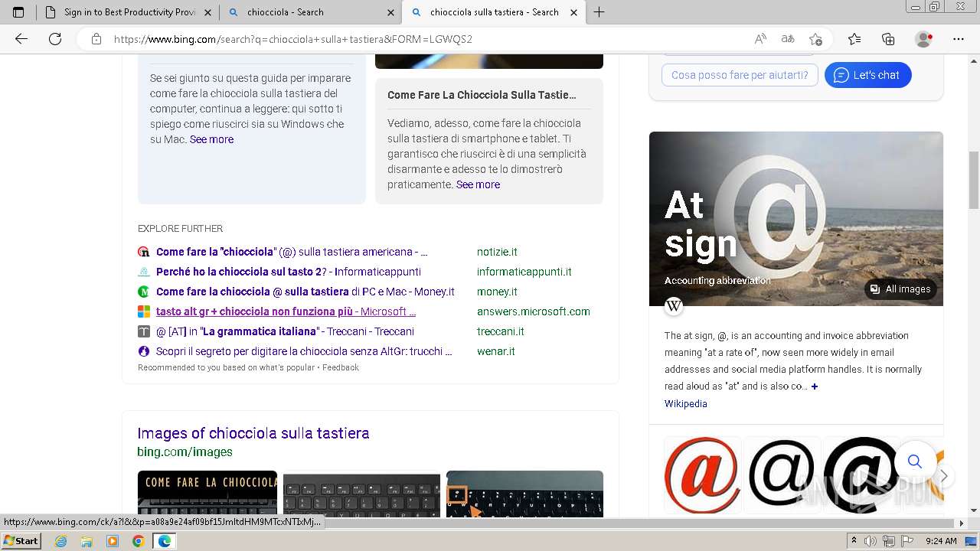The image size is (980, 551).
Task: Advance the @ image carousel with the right chevron
Action: (x=944, y=476)
